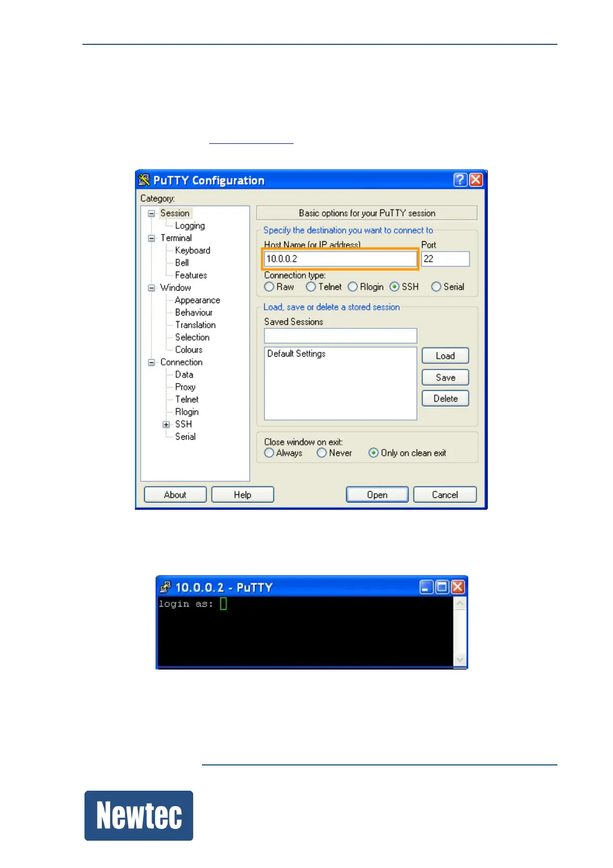Collapse the Connection tree node
This screenshot has height=868, width=613.
coord(151,362)
